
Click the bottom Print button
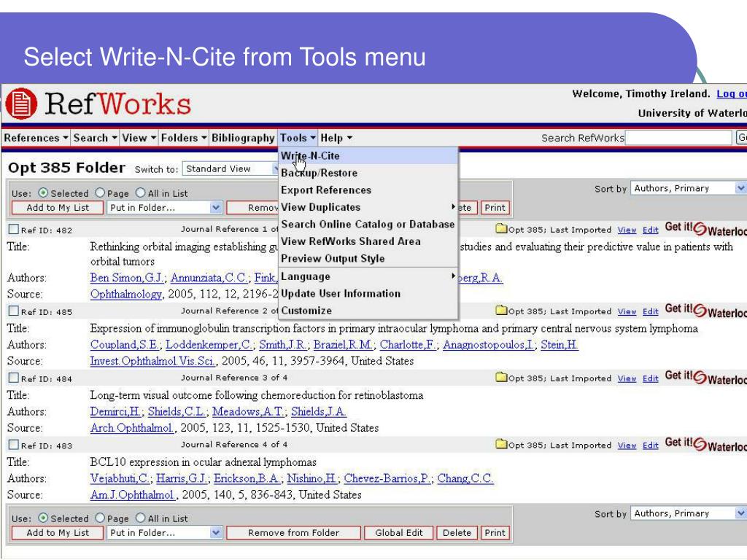pos(495,533)
